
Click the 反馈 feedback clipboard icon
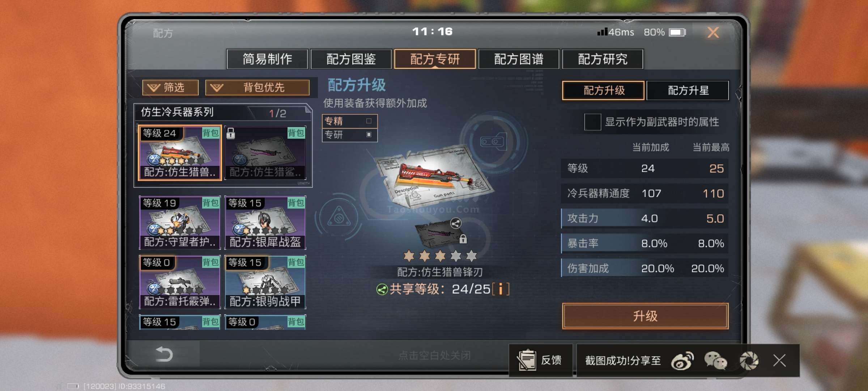click(526, 360)
